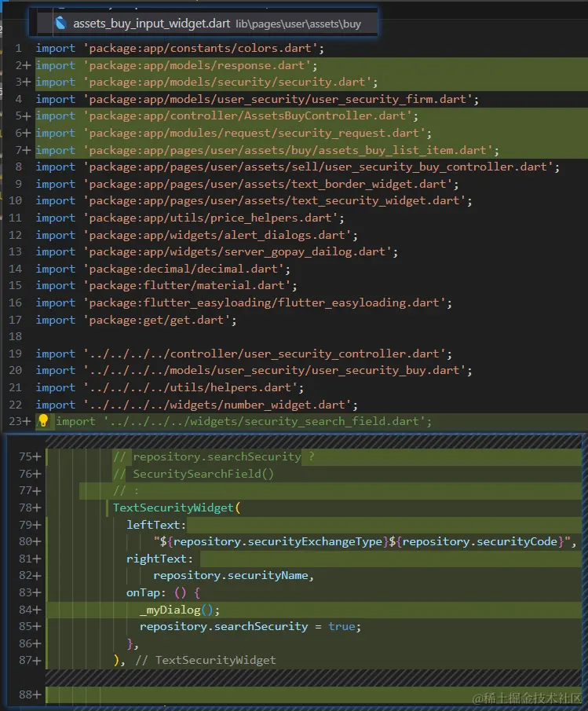Image resolution: width=588 pixels, height=711 pixels.
Task: Click the user_security_controller.dart relative import
Action: tap(243, 354)
